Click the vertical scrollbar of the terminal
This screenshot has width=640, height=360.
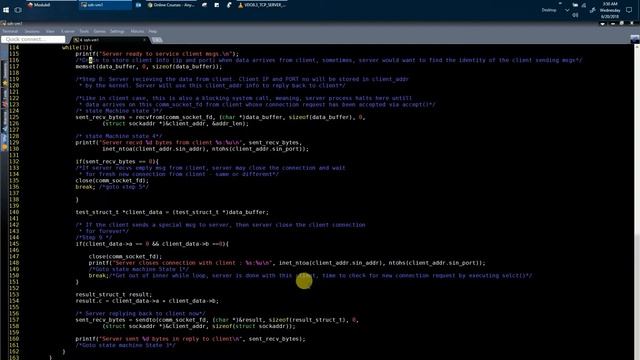point(637,202)
